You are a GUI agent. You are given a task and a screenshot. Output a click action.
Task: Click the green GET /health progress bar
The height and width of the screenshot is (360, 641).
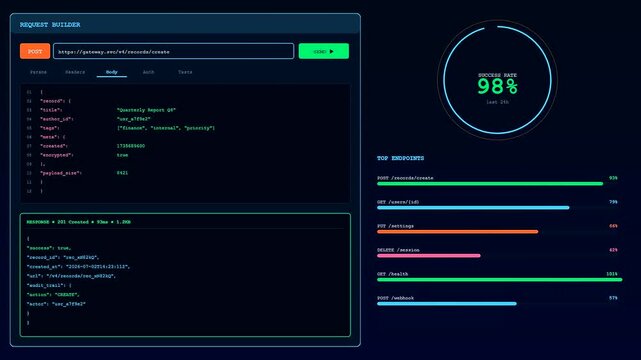(500, 280)
